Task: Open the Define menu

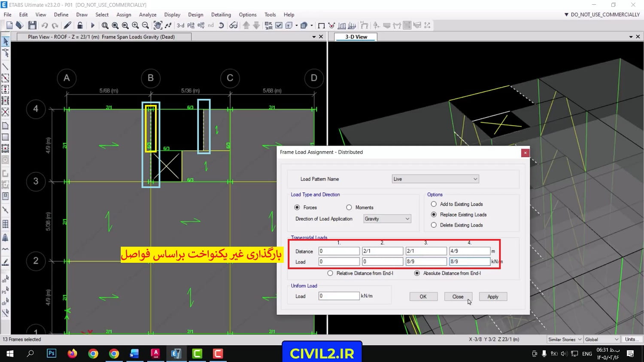Action: (x=61, y=15)
